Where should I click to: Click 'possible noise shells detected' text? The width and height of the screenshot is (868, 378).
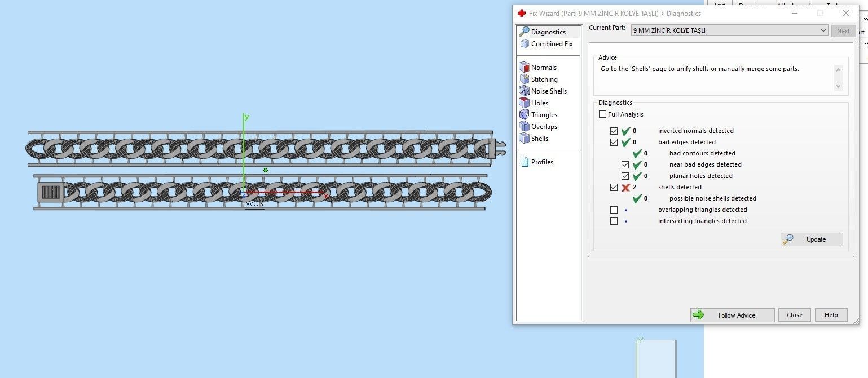[713, 198]
